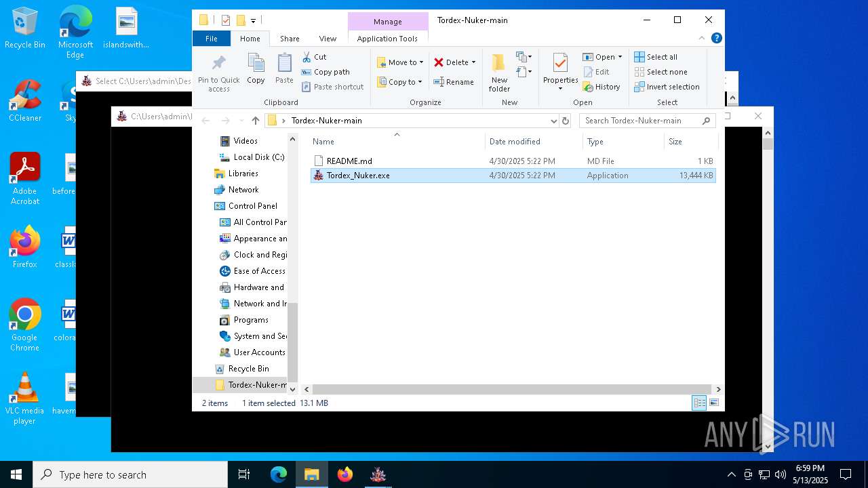Click the Up one level arrow

tap(256, 121)
